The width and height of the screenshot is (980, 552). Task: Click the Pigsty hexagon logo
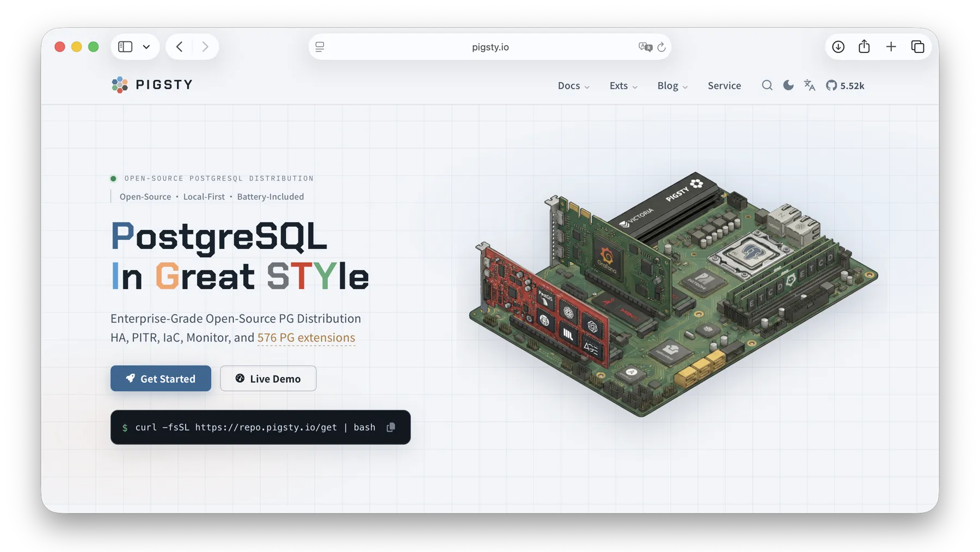120,85
